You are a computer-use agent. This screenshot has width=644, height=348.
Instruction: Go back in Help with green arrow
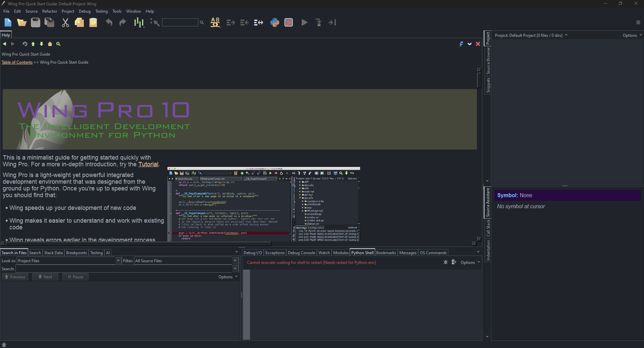point(5,44)
